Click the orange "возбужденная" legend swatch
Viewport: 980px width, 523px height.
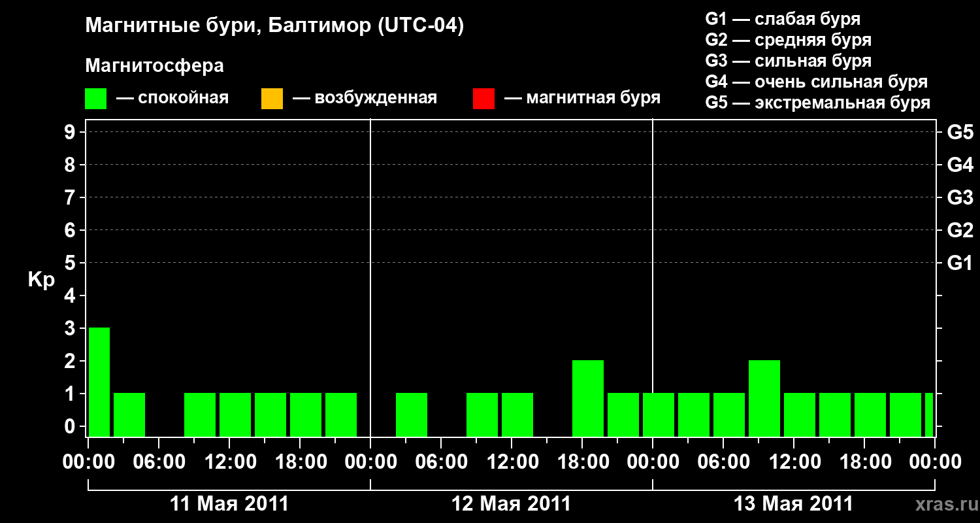tap(272, 99)
